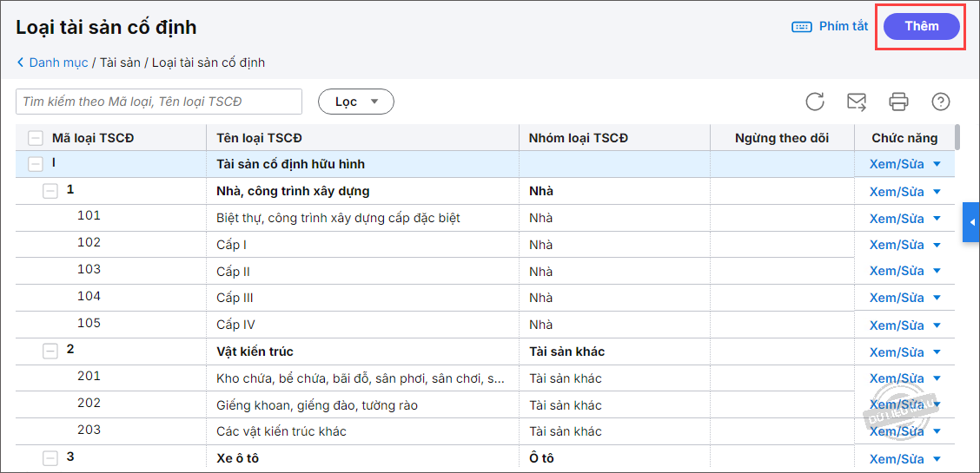Click Xem/Sửa link for Cấp II row
The height and width of the screenshot is (473, 980).
[x=897, y=272]
